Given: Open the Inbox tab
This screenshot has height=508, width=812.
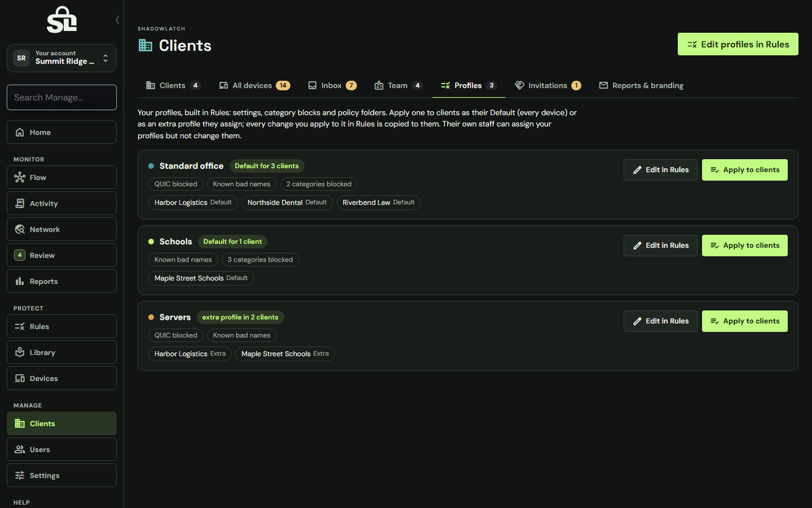Looking at the screenshot, I should (x=332, y=85).
